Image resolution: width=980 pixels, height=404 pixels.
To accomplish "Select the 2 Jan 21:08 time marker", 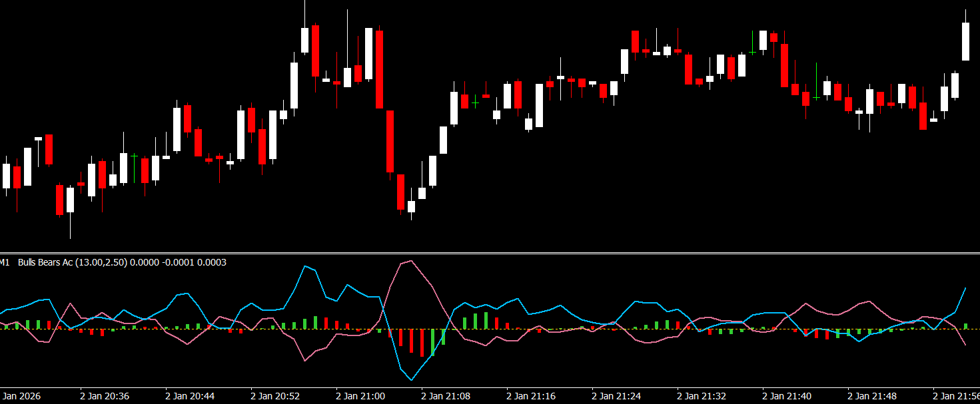I will coord(446,396).
